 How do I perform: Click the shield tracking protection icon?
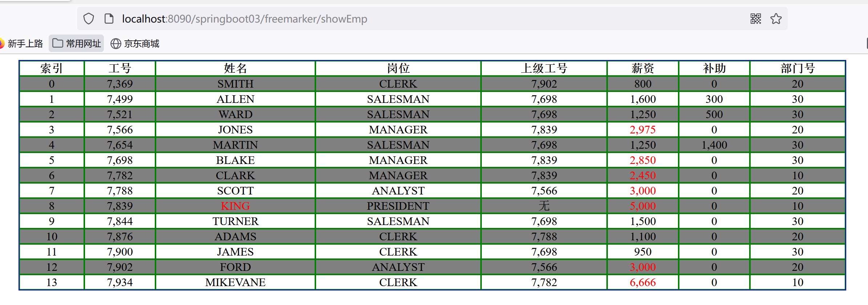pos(89,19)
